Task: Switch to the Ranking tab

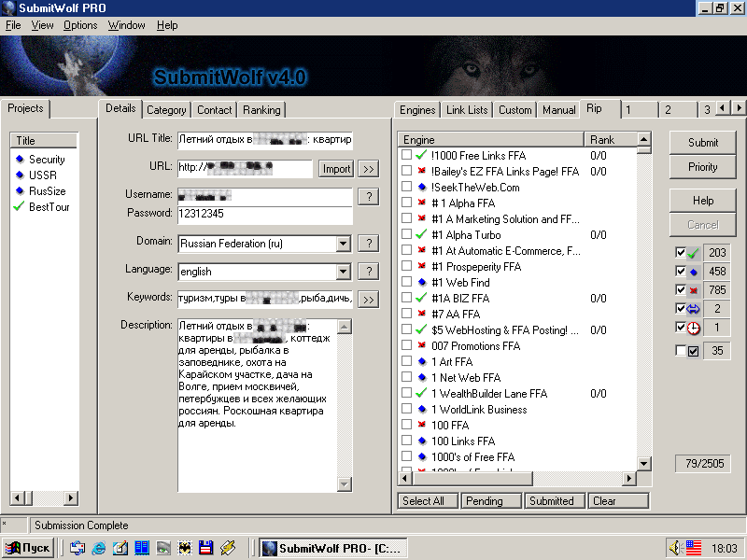Action: pyautogui.click(x=261, y=110)
